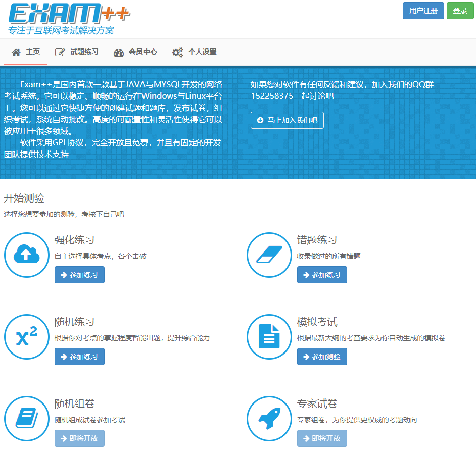Screen dimensions: 476x454
Task: Click the text 选择您想要参加的测验，考核下自己吧
Action: (x=64, y=214)
